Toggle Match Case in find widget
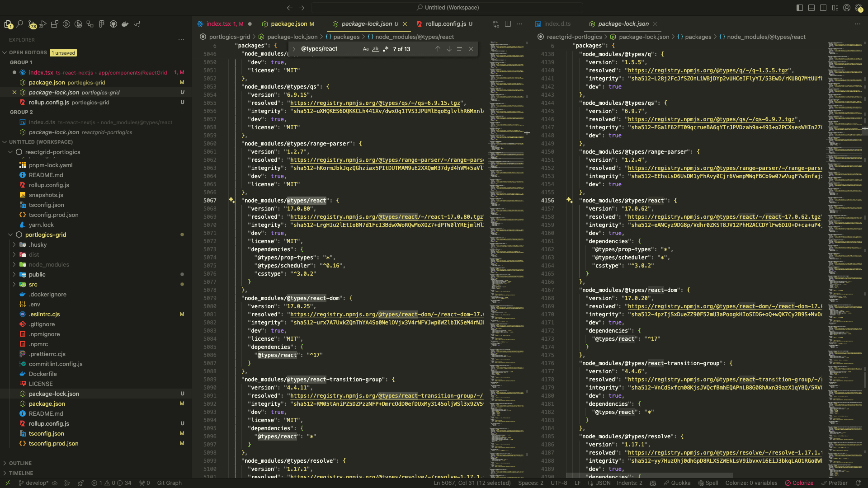 (x=366, y=49)
